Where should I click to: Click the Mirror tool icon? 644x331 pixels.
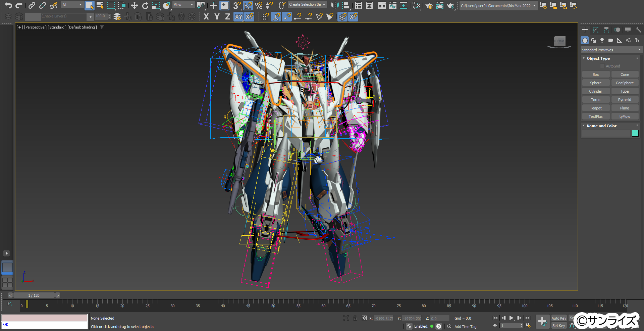(x=335, y=5)
